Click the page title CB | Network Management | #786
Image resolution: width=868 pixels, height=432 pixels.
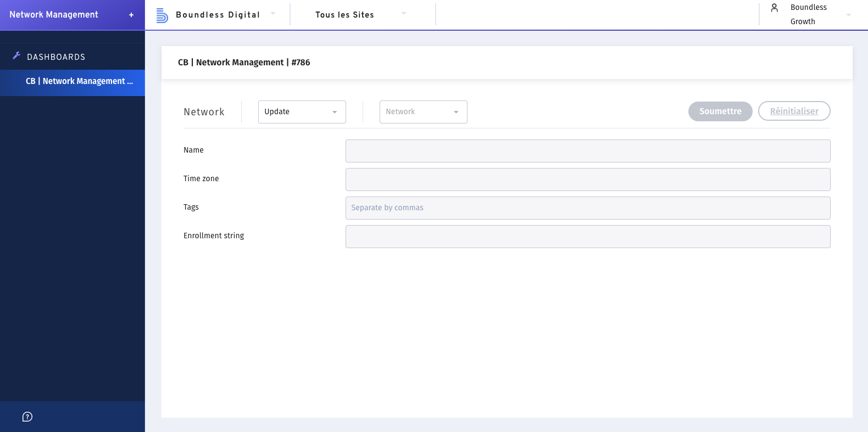tap(244, 63)
